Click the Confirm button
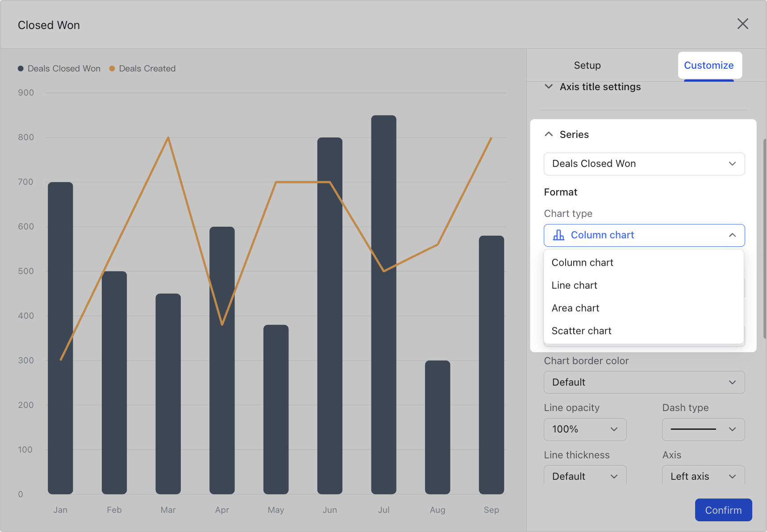This screenshot has height=532, width=767. [723, 510]
